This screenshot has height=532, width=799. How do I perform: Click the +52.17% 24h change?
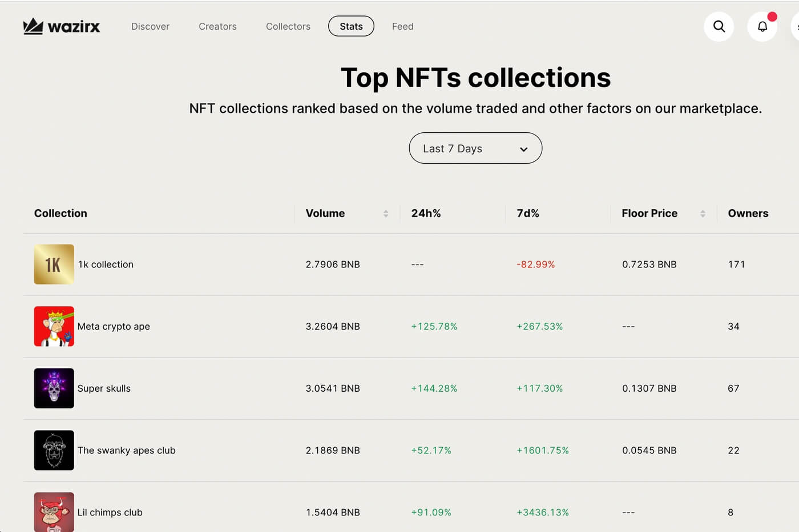(x=431, y=450)
